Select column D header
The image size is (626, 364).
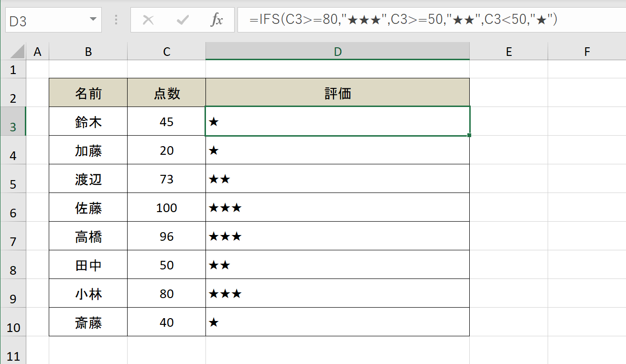point(338,52)
